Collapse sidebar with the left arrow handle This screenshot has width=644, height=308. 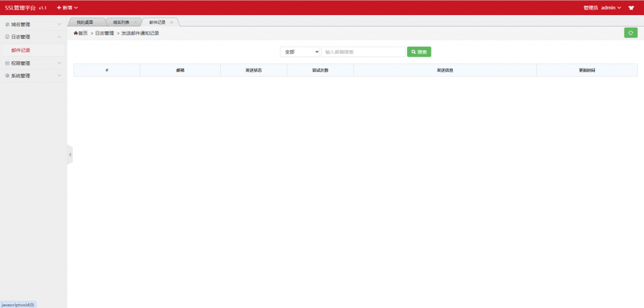pos(70,155)
